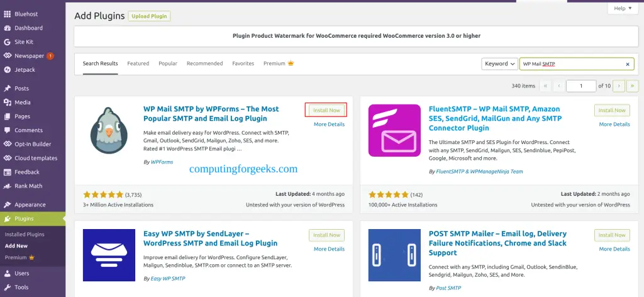
Task: Click the Plugins plug icon
Action: (7, 218)
